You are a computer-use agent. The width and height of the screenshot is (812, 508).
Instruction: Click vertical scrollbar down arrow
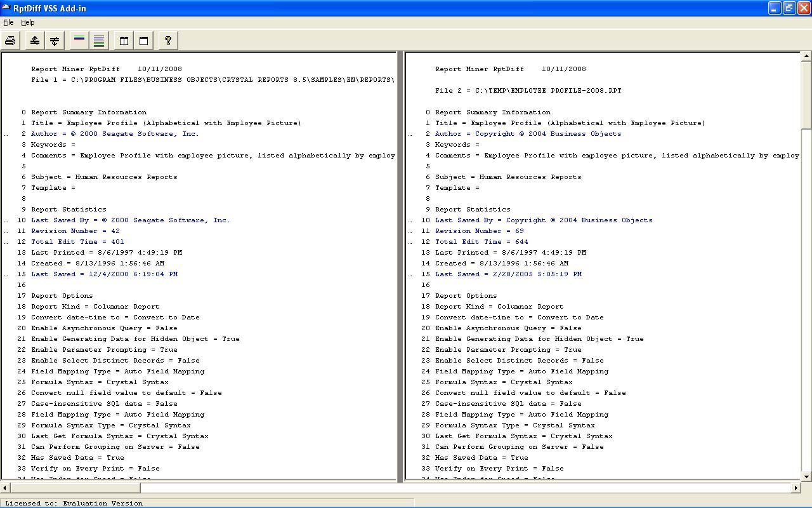(x=806, y=477)
